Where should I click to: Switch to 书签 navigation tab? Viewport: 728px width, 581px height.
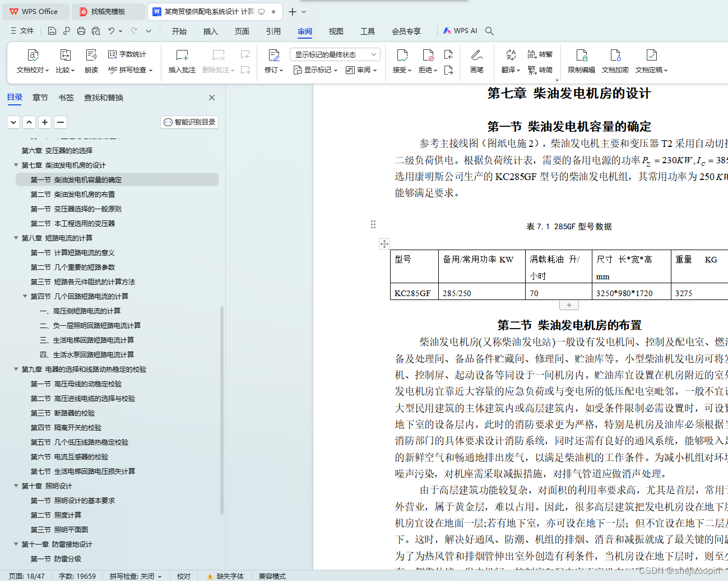point(66,98)
